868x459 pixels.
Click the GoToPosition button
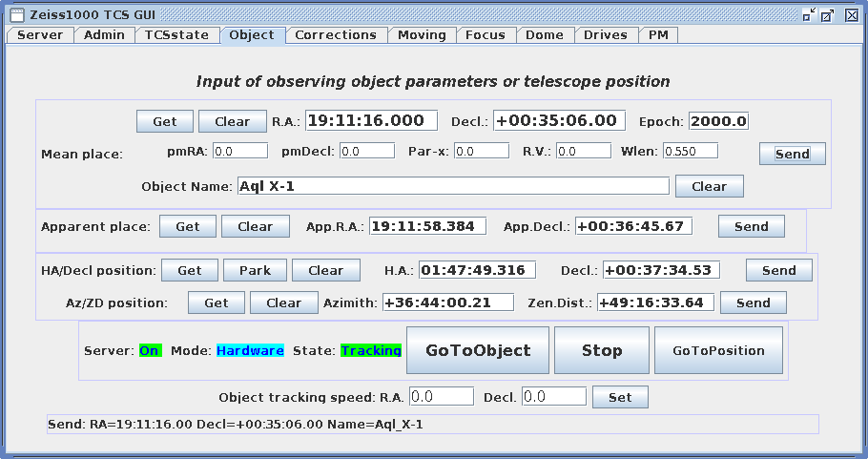coord(718,350)
